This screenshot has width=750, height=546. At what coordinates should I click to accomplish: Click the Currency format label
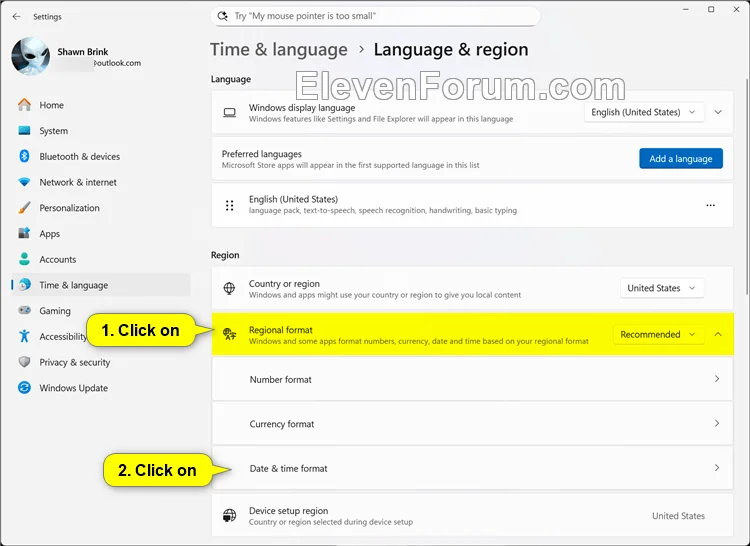coord(282,424)
